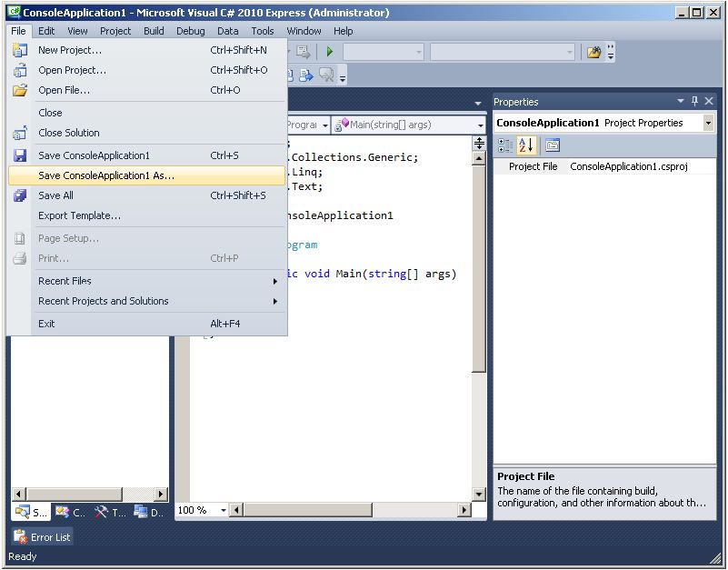
Task: Open the Debug menu
Action: [190, 31]
